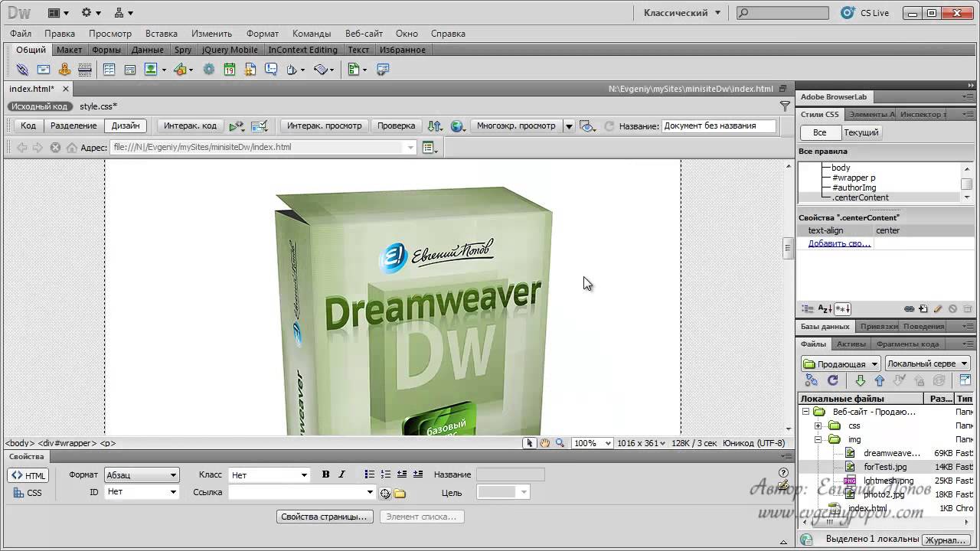This screenshot has width=980, height=551.
Task: Switch Properties panel to CSS mode
Action: (28, 493)
